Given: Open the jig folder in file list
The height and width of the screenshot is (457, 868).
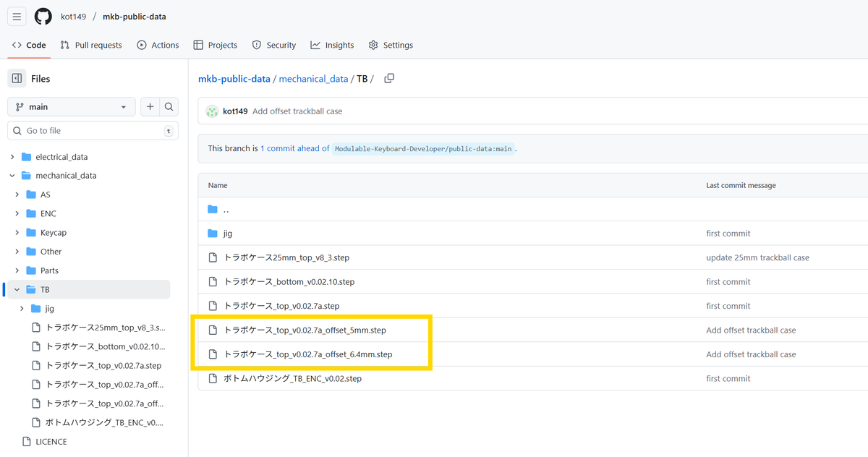Looking at the screenshot, I should 228,234.
